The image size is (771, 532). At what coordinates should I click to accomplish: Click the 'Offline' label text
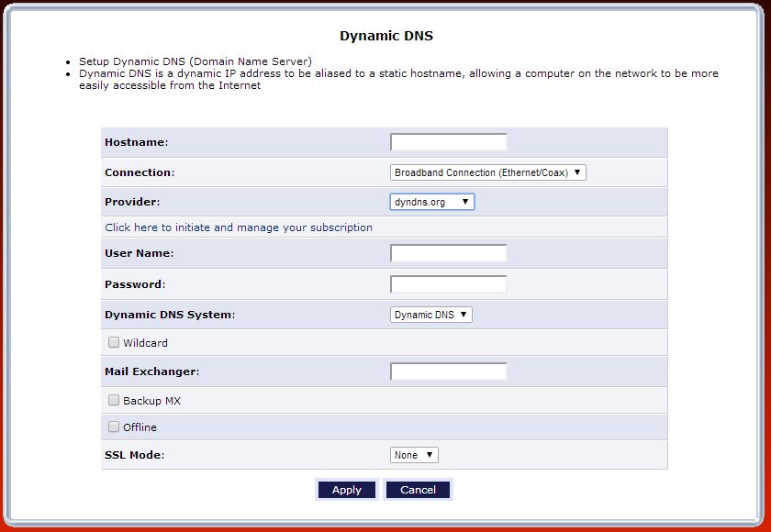pos(140,427)
